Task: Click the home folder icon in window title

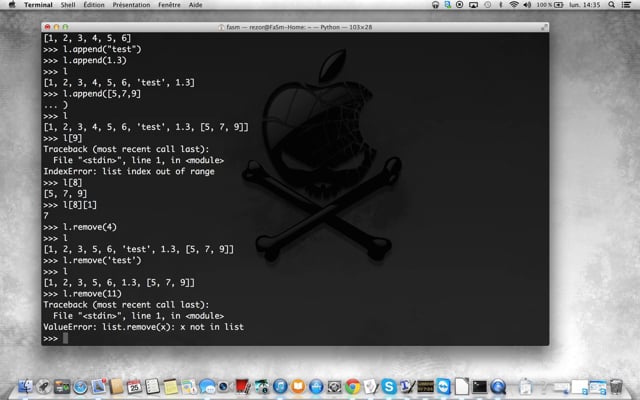Action: 221,27
